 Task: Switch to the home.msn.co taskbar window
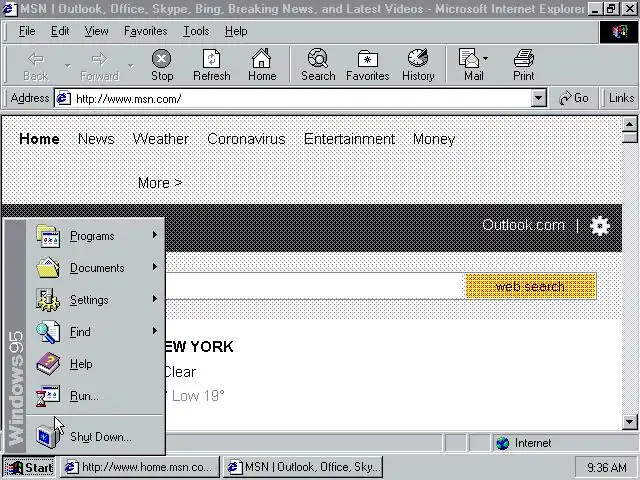pos(140,467)
